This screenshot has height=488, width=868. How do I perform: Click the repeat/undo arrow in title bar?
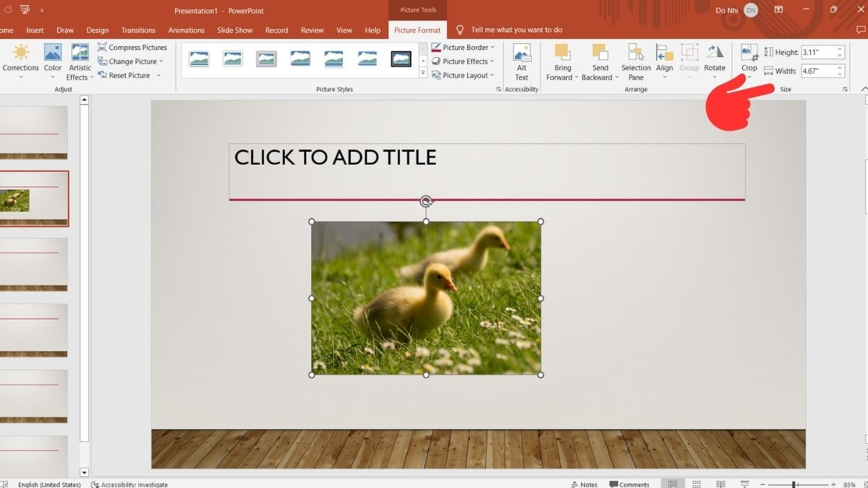pos(8,10)
